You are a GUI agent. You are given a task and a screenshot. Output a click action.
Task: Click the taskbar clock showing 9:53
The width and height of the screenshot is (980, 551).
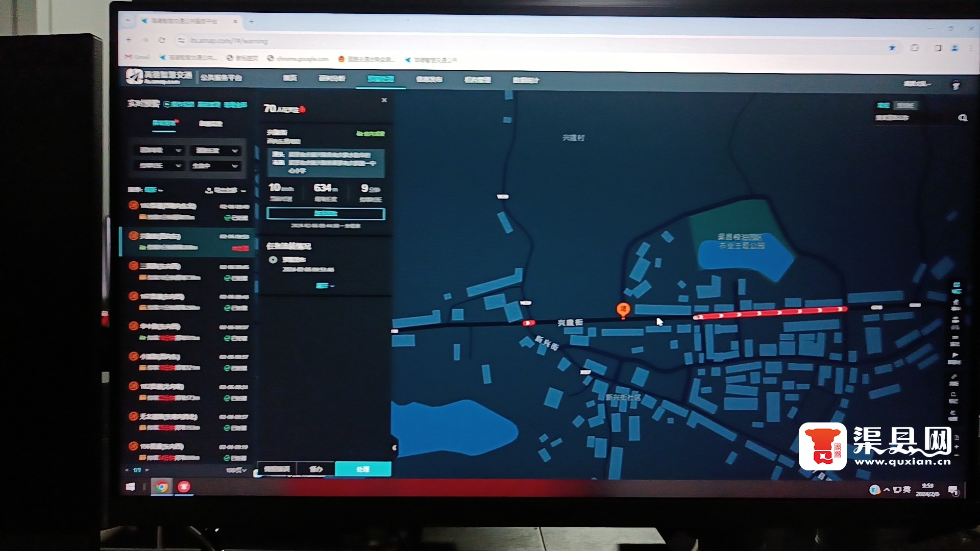click(x=927, y=490)
